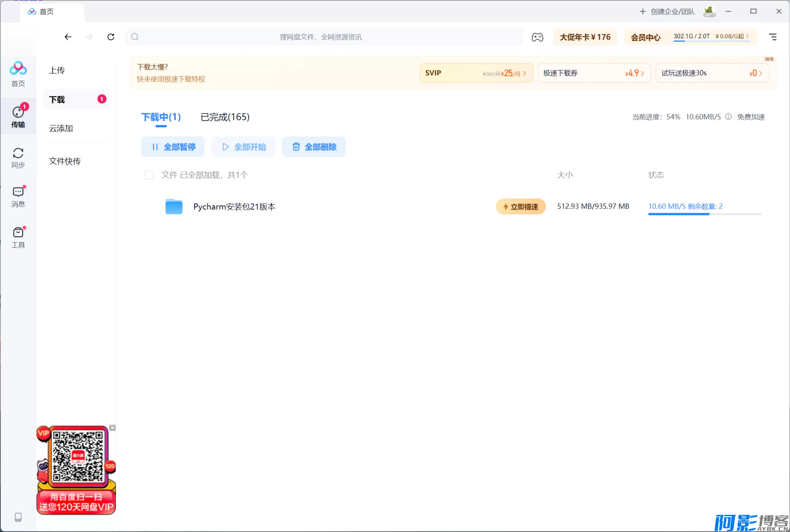Open 消息 messages sidebar icon
Image resolution: width=790 pixels, height=532 pixels.
coord(18,197)
